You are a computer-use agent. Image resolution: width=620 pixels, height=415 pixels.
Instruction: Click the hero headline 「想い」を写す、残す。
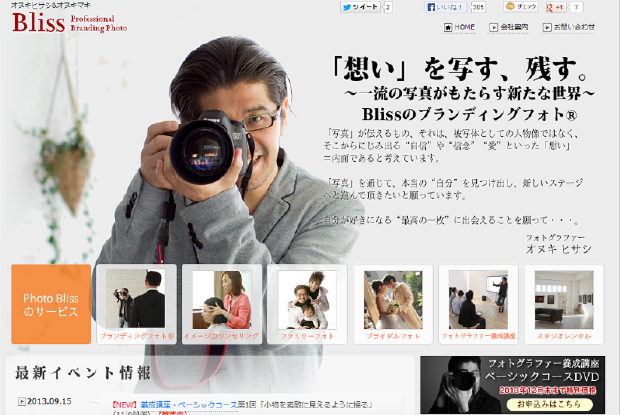coord(461,69)
